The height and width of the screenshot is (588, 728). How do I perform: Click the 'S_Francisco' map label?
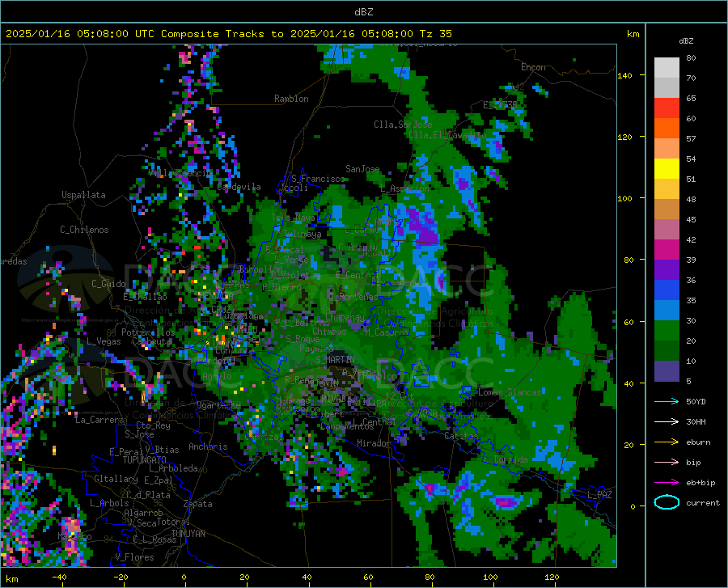click(318, 179)
